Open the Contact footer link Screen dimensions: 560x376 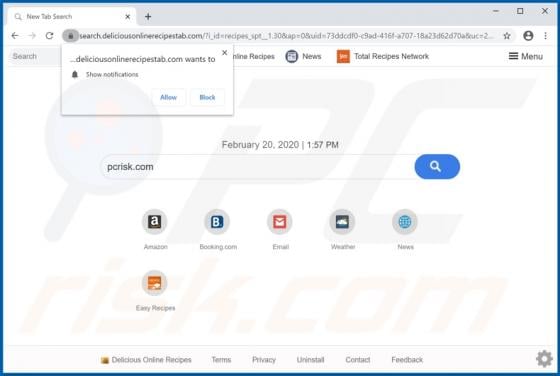(x=358, y=360)
